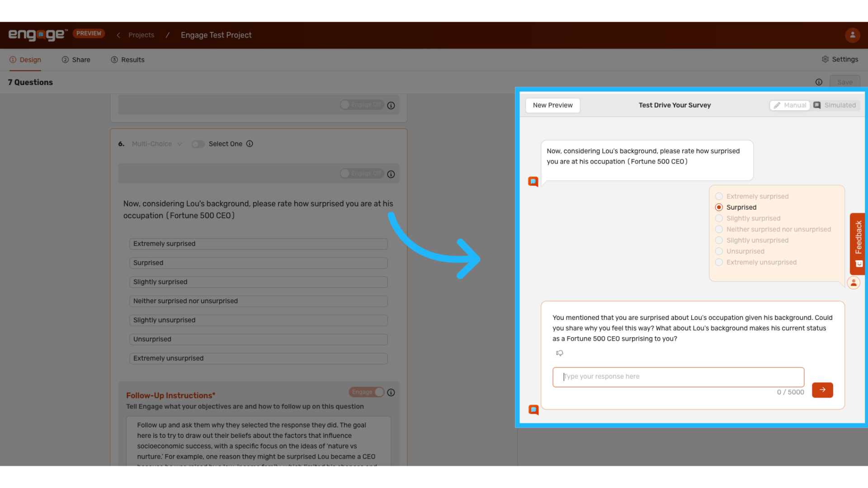Select Extremely unsurprised radio in preview
868x488 pixels.
(719, 262)
